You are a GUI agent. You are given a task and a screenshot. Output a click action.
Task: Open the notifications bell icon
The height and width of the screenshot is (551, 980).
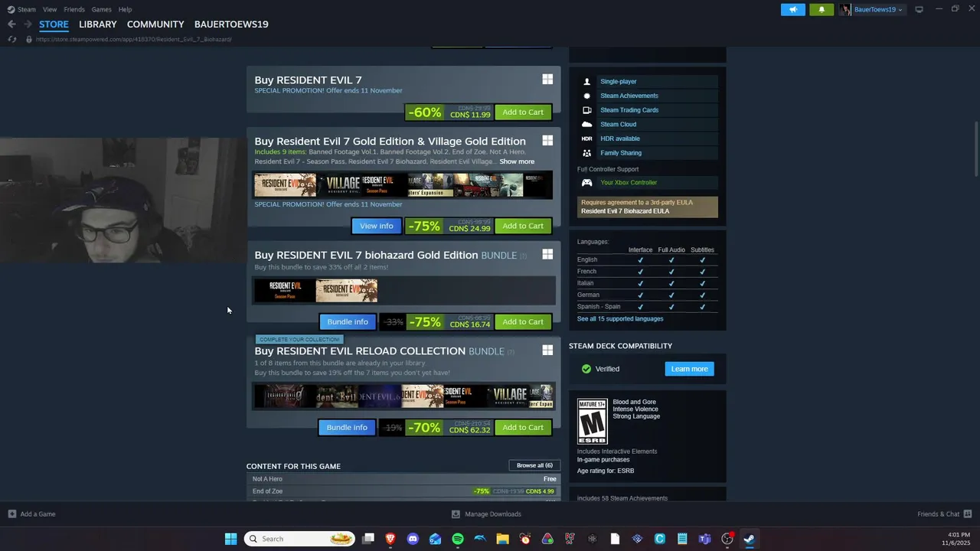tap(822, 9)
